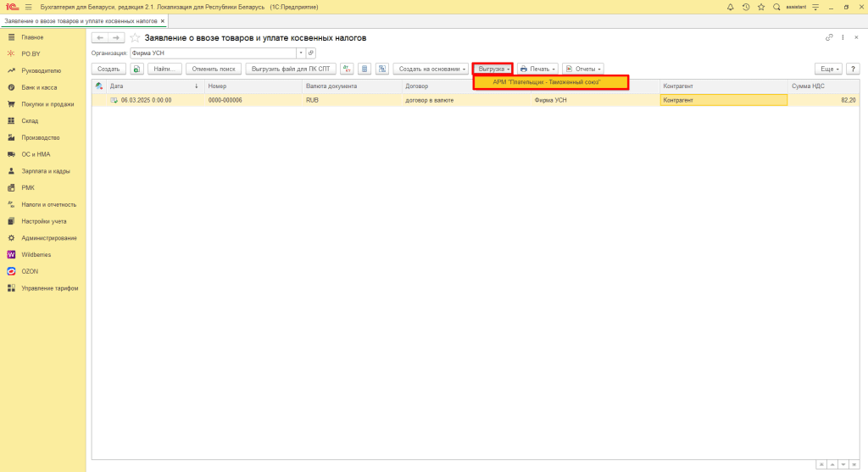
Task: Click the search magnifier icon
Action: tap(776, 7)
